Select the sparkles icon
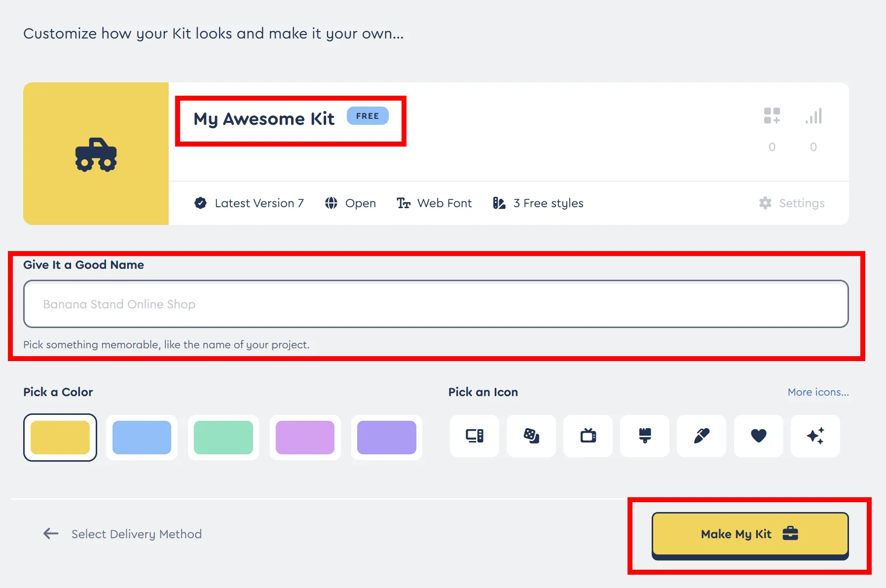 pos(815,436)
